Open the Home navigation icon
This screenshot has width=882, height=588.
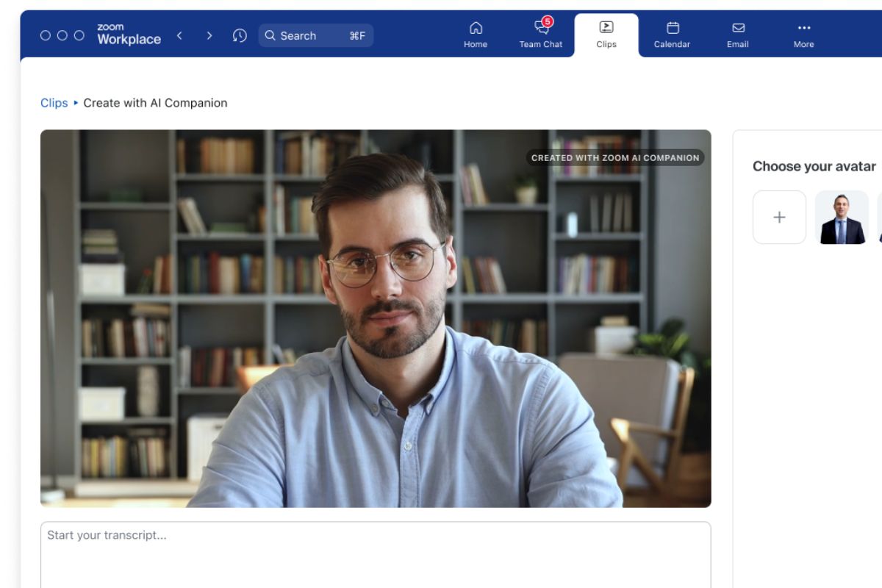pyautogui.click(x=476, y=33)
